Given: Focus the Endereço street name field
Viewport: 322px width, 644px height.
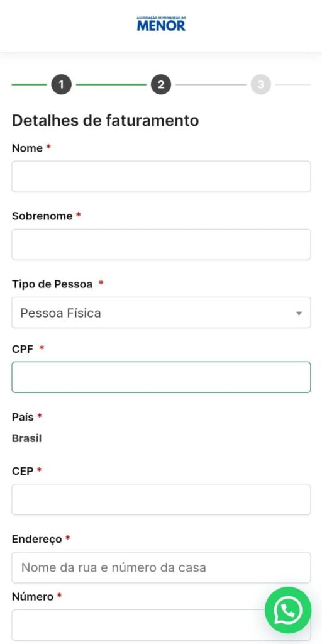Looking at the screenshot, I should pos(161,568).
